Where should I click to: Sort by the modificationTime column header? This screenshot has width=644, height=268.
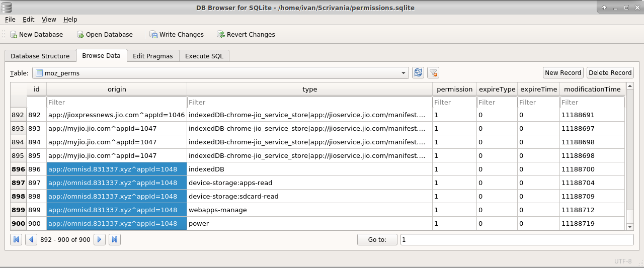[592, 89]
